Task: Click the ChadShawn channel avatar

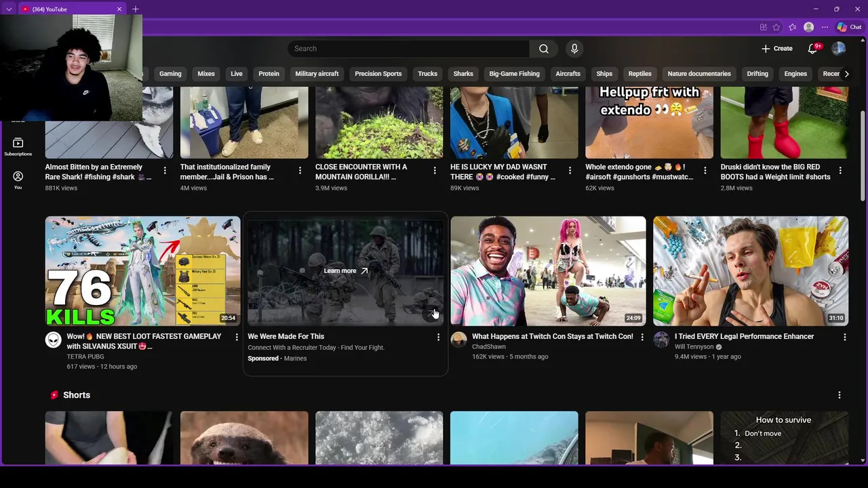Action: coord(459,340)
